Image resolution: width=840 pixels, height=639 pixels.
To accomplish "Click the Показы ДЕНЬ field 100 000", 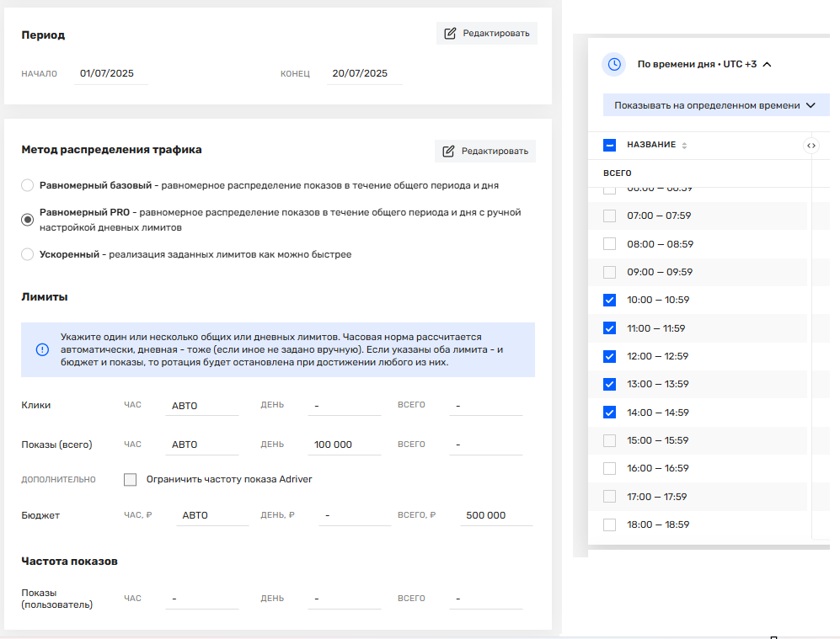I will [345, 445].
